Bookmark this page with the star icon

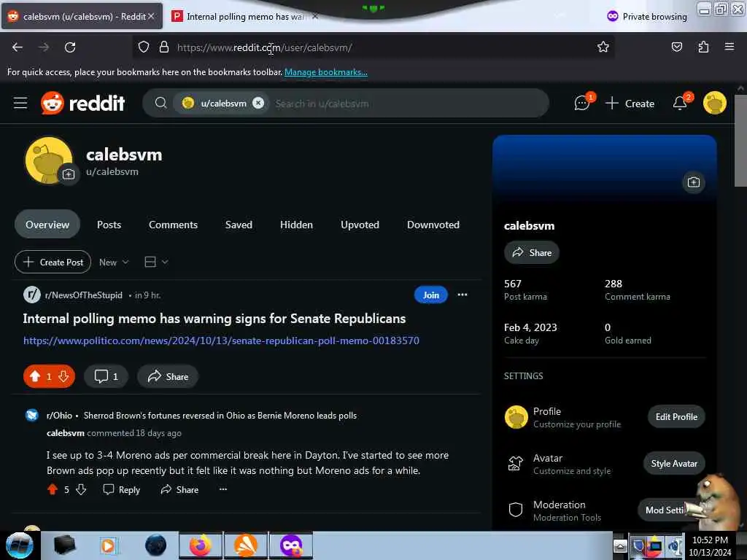coord(603,47)
